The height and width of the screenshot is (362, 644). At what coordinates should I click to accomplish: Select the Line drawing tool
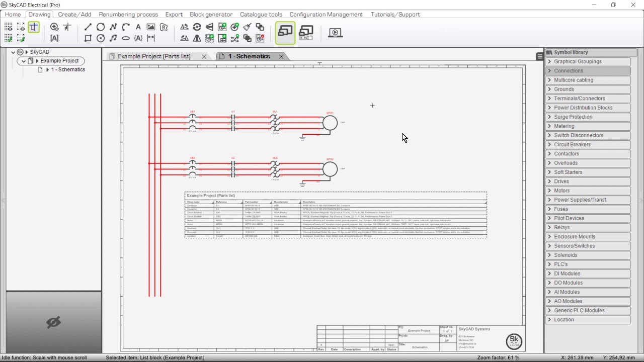point(88,27)
